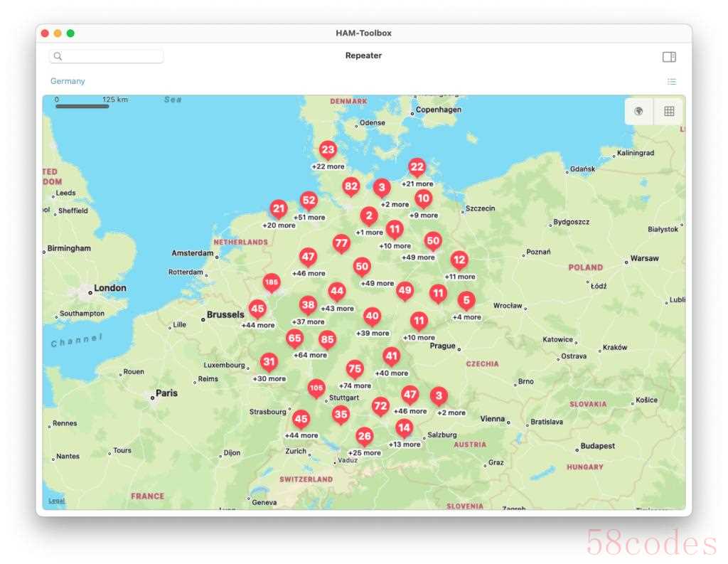Select the cluster pin numbered 21
The image size is (728, 564).
tap(279, 208)
